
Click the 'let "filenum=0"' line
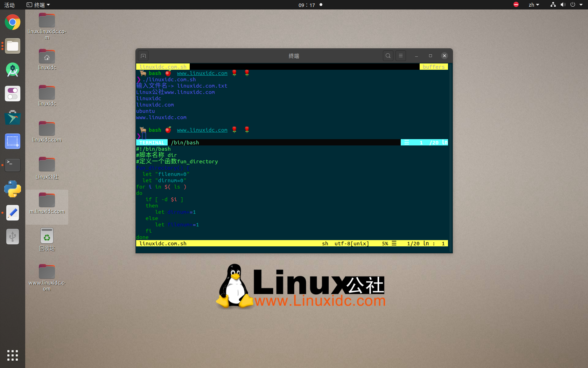(x=166, y=174)
